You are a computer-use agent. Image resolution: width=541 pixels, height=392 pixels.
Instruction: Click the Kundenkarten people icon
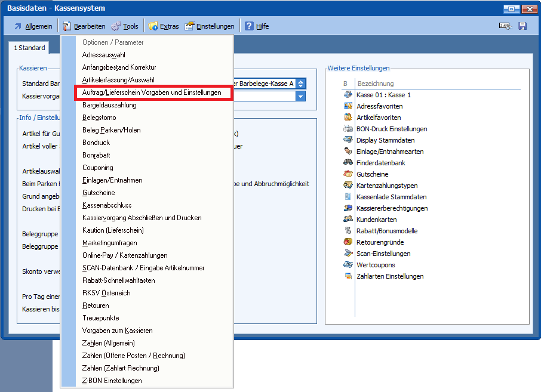(348, 220)
